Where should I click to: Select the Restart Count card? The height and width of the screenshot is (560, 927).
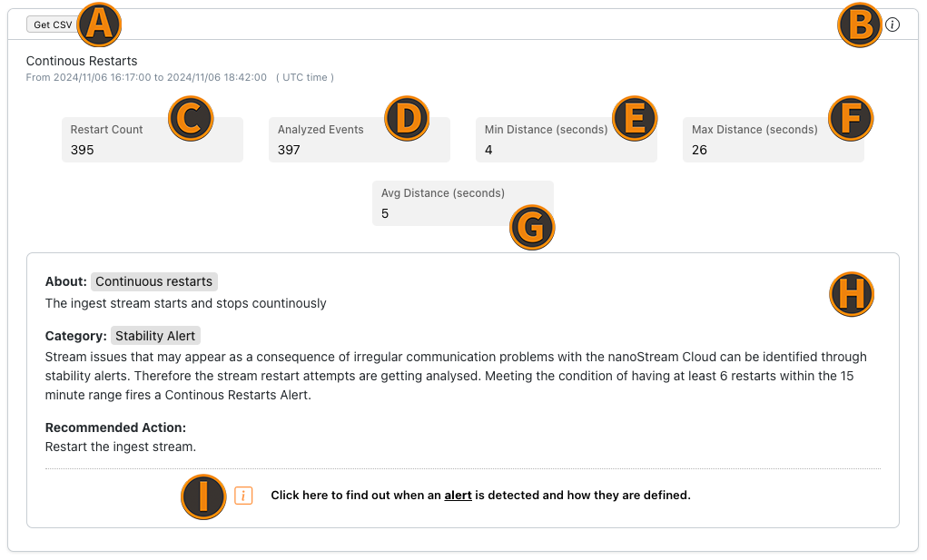153,140
